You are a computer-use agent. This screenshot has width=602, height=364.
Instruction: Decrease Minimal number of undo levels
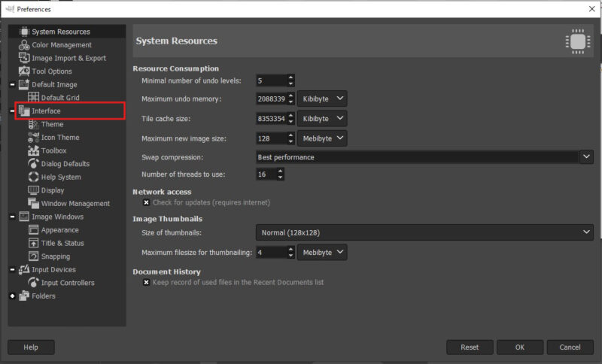290,83
